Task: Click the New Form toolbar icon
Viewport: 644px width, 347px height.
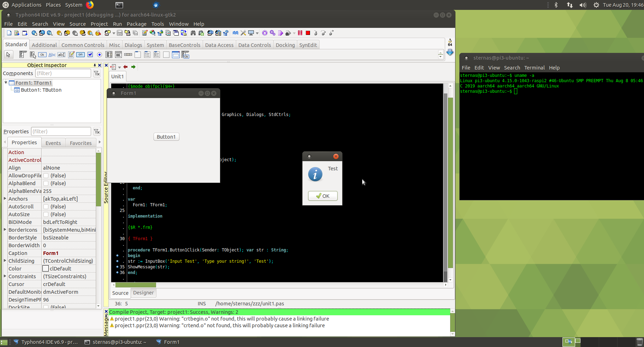Action: pyautogui.click(x=25, y=33)
